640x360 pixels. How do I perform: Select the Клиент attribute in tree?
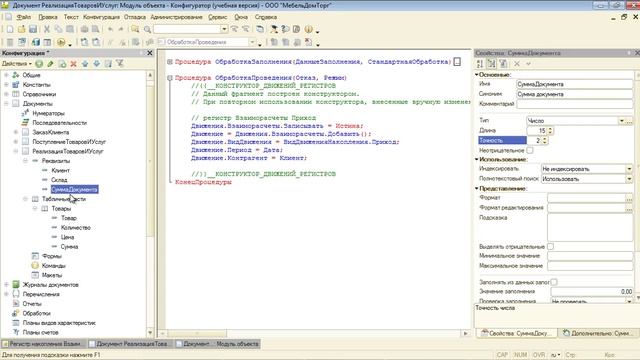(x=60, y=170)
